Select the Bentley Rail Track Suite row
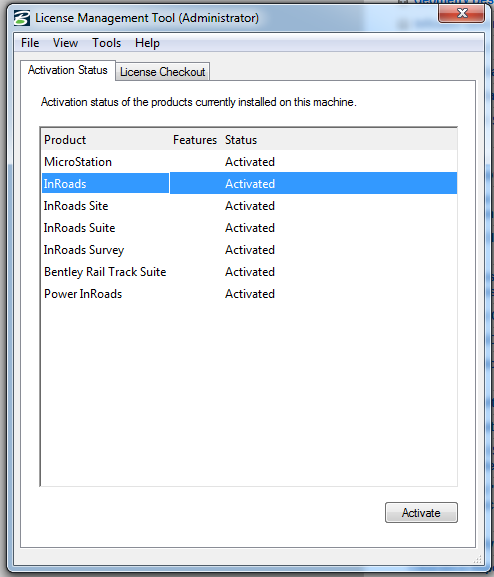The image size is (494, 577). (x=249, y=272)
